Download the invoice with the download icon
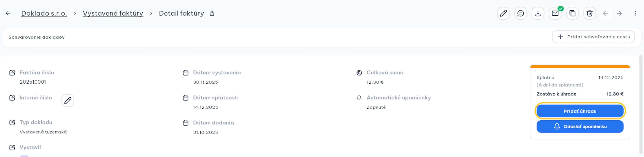644x157 pixels. click(538, 13)
